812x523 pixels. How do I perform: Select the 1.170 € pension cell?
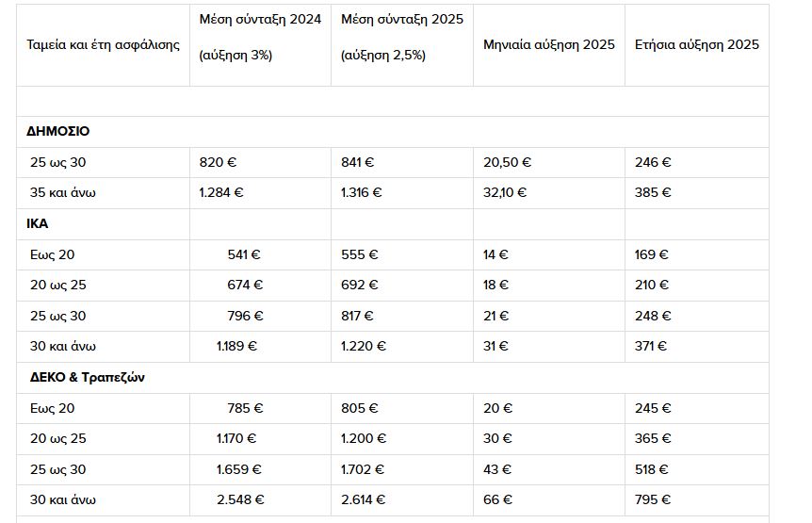(x=261, y=438)
